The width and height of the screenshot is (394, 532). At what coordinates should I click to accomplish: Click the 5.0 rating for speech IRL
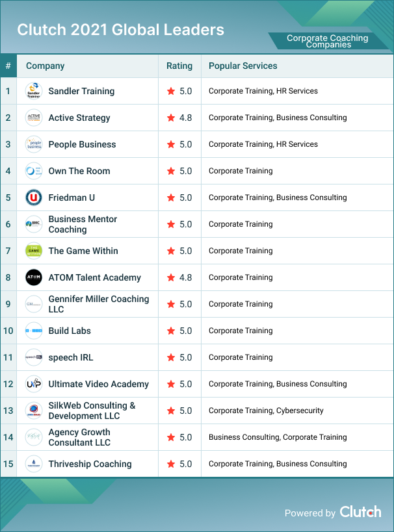point(185,357)
